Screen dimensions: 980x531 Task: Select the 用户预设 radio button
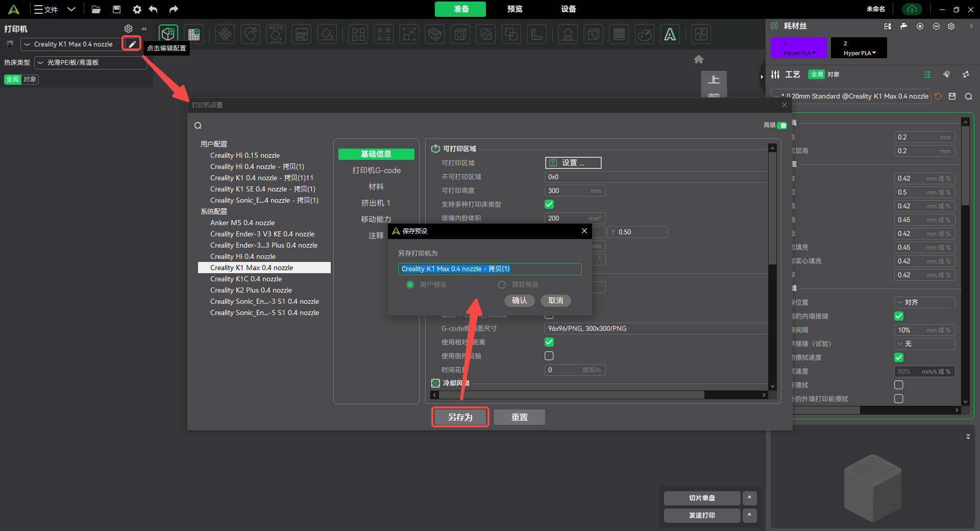410,284
